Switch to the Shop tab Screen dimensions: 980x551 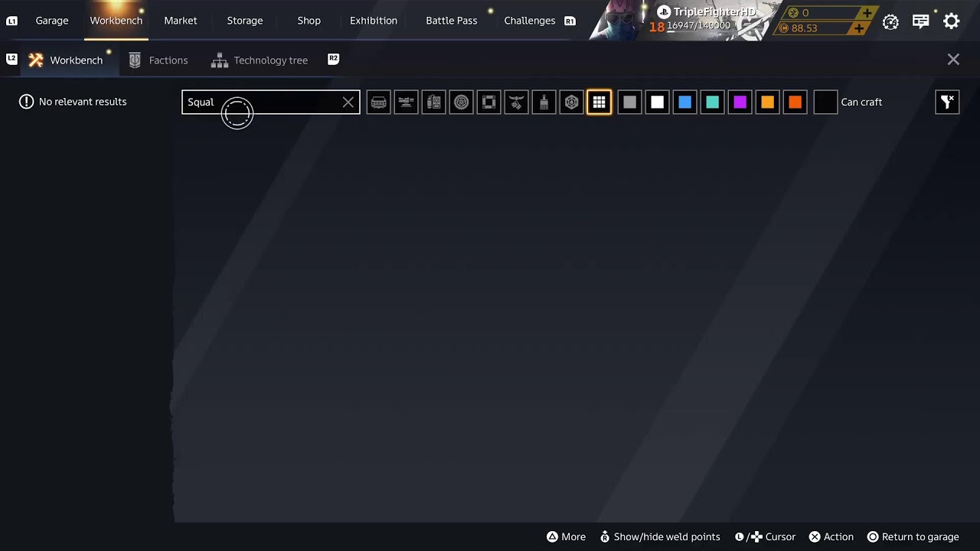coord(309,21)
